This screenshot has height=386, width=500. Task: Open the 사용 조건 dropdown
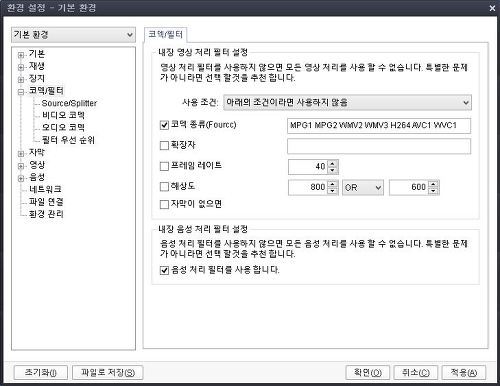(x=347, y=102)
